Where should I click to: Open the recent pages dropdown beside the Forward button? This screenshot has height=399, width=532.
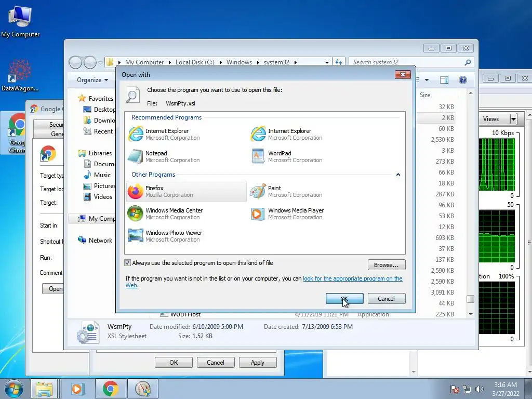click(100, 62)
